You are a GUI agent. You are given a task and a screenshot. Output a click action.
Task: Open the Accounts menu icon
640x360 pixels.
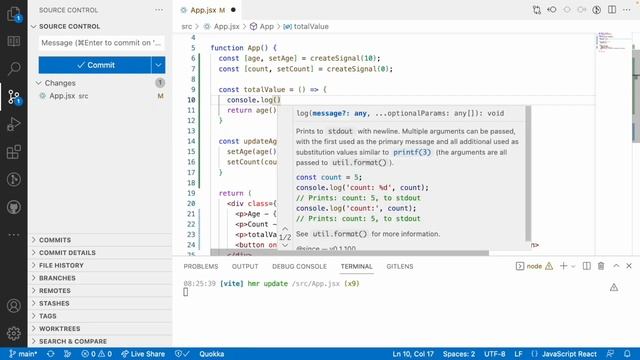[x=14, y=306]
